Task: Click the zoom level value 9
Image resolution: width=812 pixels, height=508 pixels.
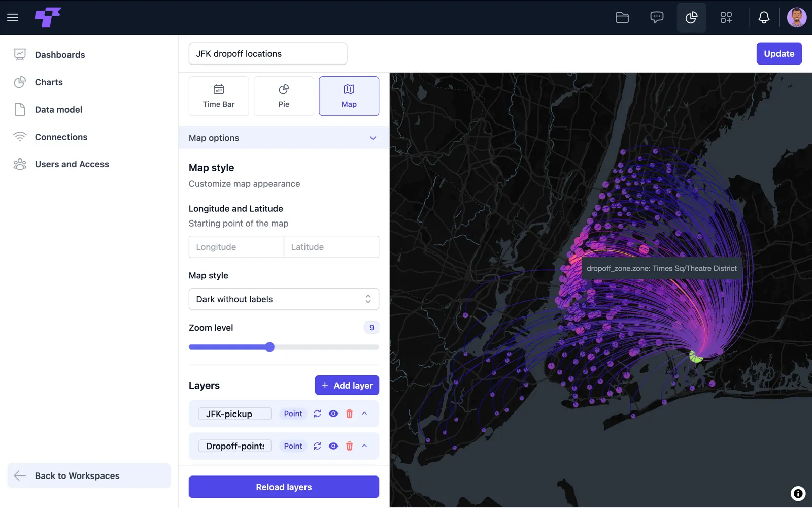Action: point(372,328)
